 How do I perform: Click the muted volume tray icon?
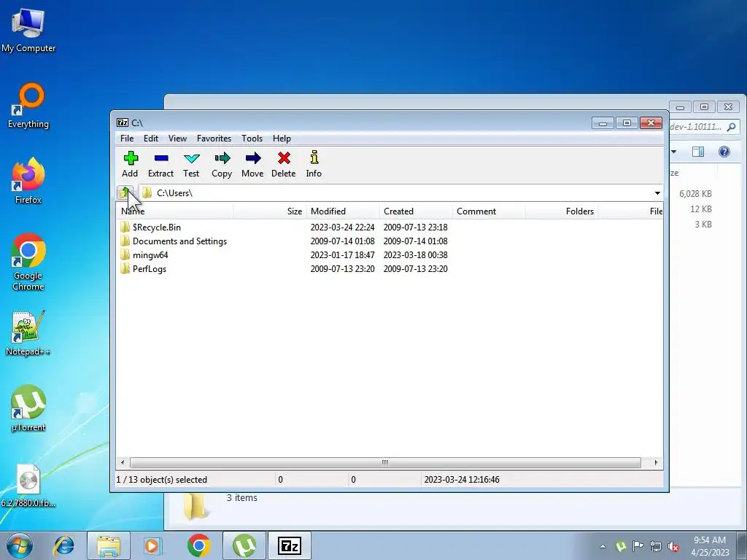click(x=673, y=546)
